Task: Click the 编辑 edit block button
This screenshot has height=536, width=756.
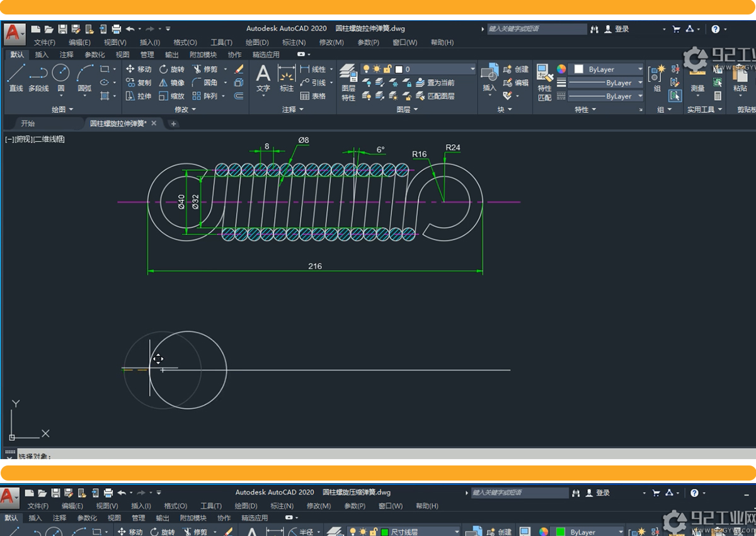Action: pos(516,83)
